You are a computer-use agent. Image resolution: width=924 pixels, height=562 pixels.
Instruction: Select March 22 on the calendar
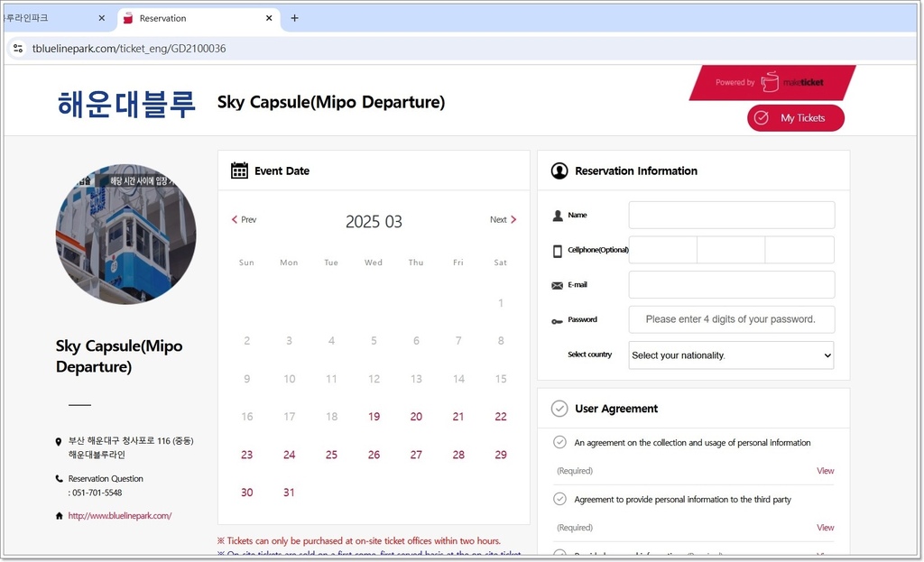[x=501, y=417]
